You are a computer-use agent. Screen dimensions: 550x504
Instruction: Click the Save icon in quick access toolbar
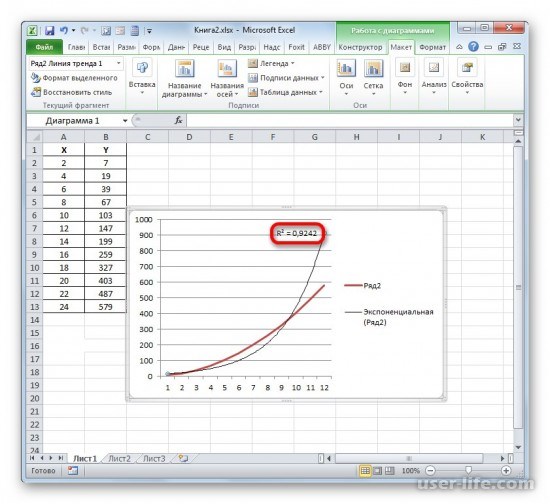point(49,31)
